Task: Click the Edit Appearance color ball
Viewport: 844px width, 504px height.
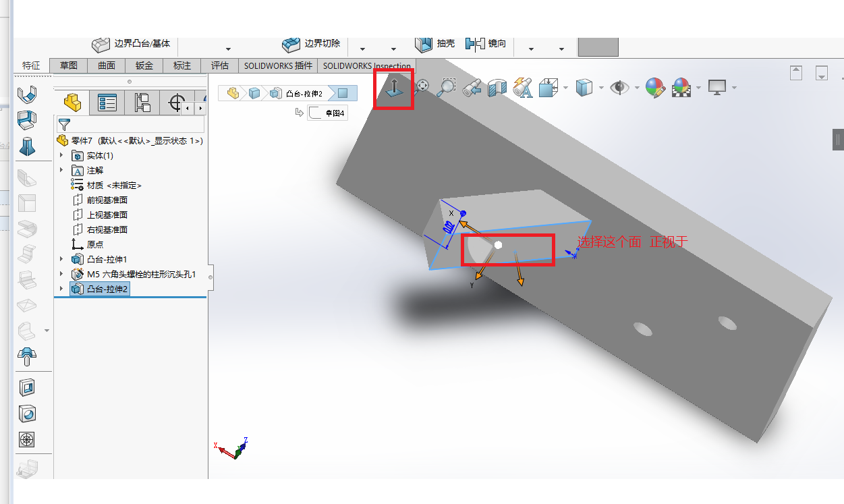Action: 655,87
